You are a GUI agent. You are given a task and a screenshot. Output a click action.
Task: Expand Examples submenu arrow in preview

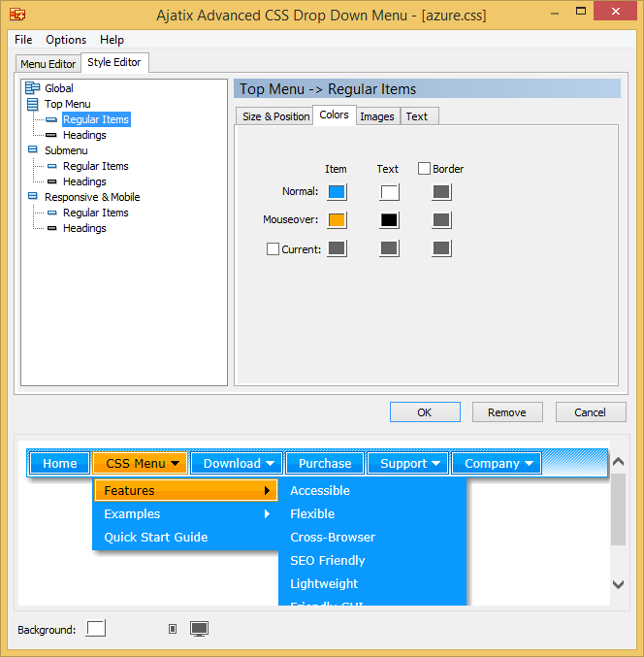[x=267, y=513]
